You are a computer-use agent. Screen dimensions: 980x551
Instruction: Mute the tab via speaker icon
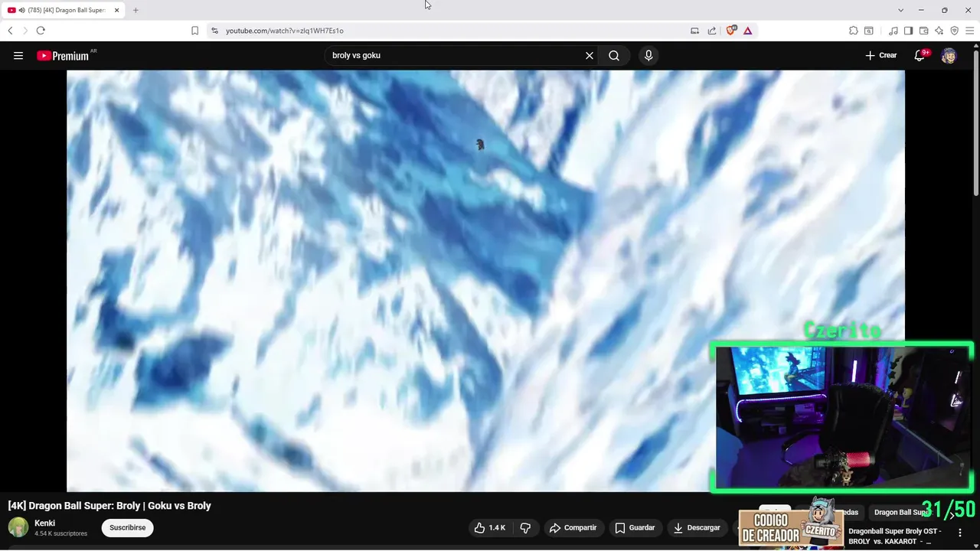pos(21,10)
